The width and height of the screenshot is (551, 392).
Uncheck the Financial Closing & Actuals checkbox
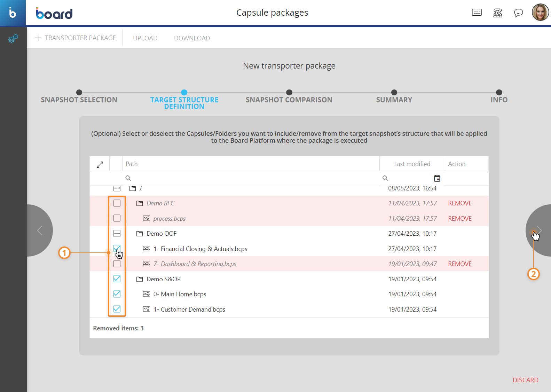click(x=117, y=249)
